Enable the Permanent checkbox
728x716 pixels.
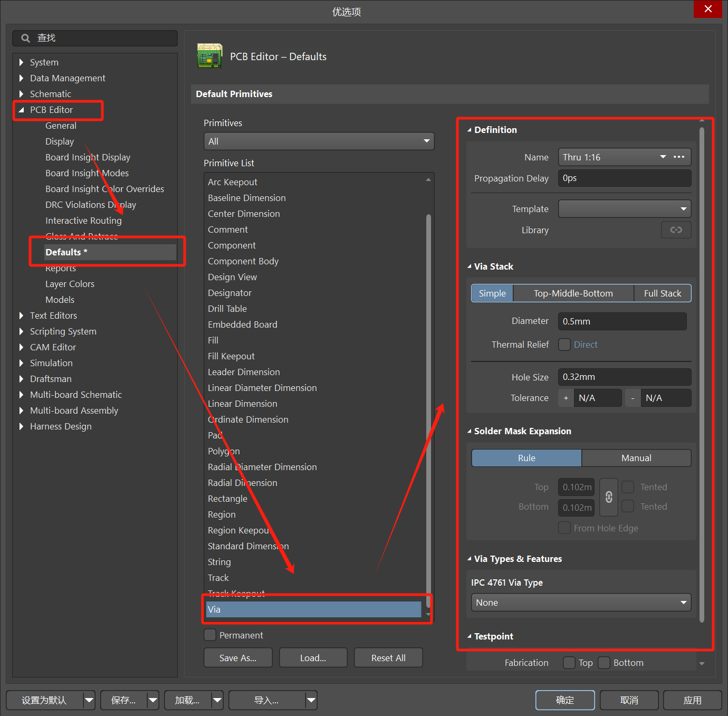[x=210, y=635]
